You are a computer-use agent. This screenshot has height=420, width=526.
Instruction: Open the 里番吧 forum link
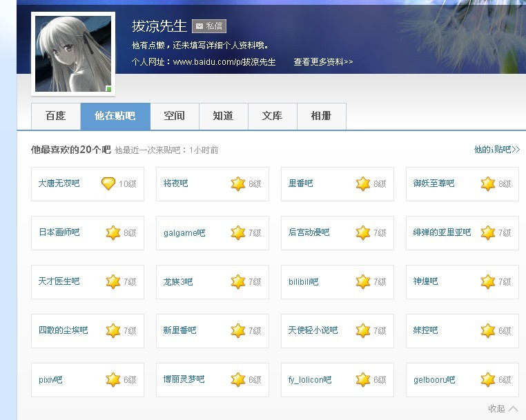pyautogui.click(x=300, y=183)
